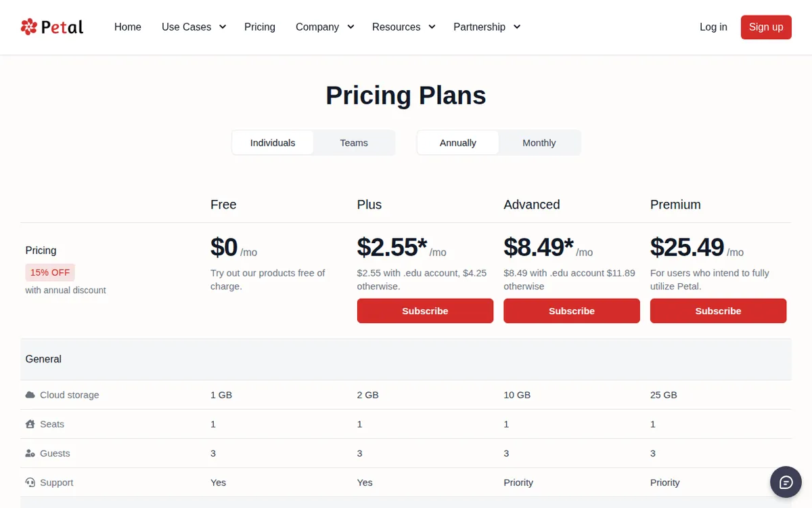Expand the Use Cases dropdown chevron
The height and width of the screenshot is (508, 812).
tap(222, 27)
